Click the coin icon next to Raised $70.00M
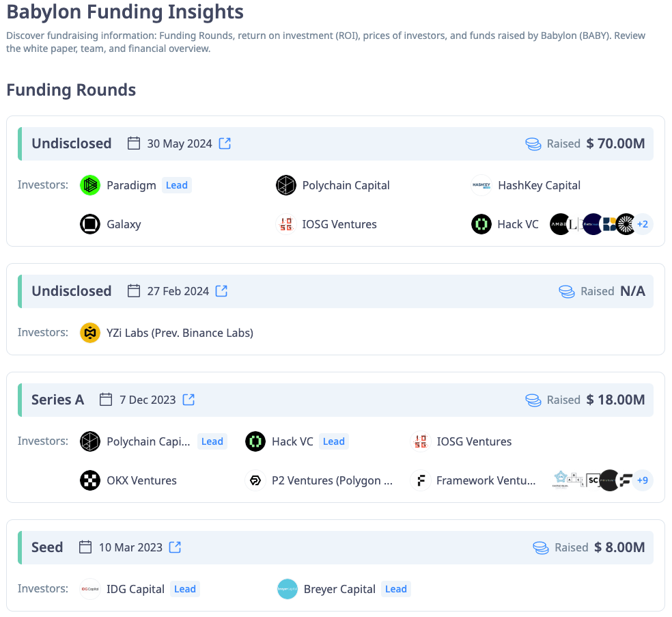 [533, 143]
